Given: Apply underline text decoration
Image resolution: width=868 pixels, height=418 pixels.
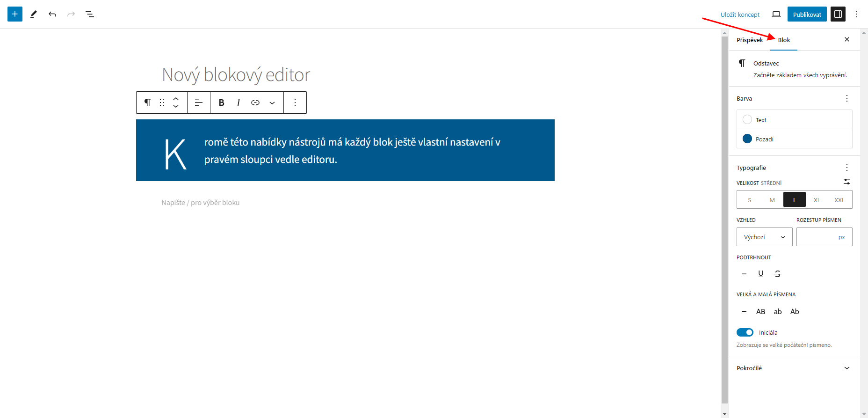Looking at the screenshot, I should point(761,274).
